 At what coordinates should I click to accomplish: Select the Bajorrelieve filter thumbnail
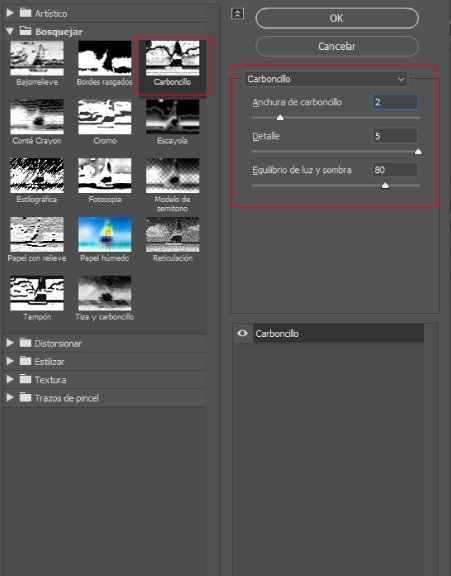37,58
